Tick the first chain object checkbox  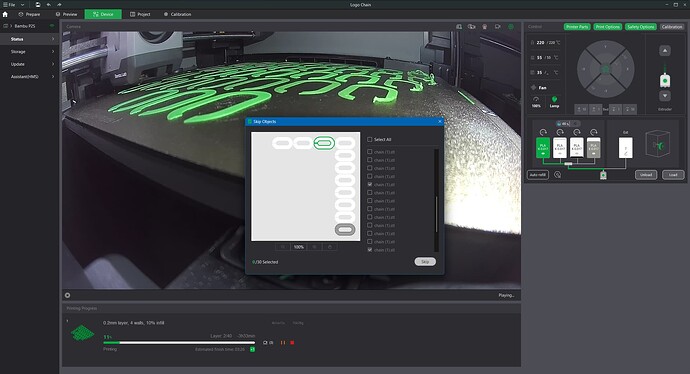pyautogui.click(x=370, y=151)
